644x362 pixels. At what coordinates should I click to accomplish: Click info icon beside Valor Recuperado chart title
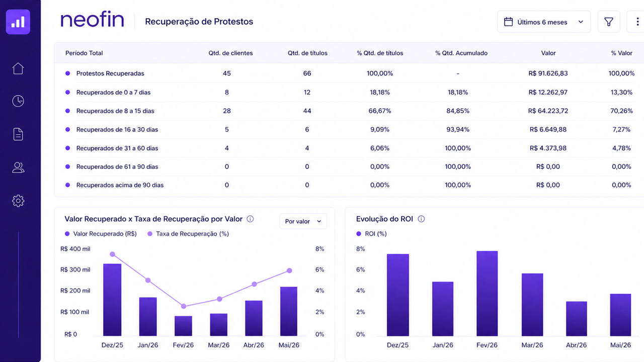[250, 219]
